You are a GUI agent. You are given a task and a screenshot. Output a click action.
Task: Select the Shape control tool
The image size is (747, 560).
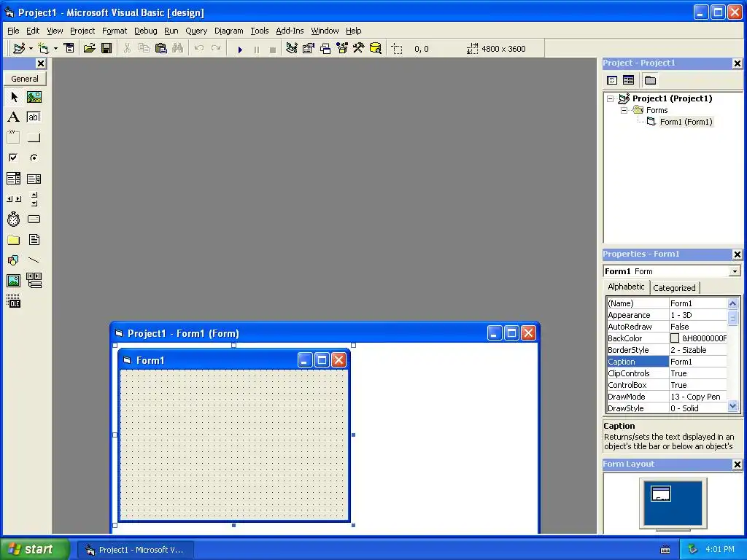[14, 260]
